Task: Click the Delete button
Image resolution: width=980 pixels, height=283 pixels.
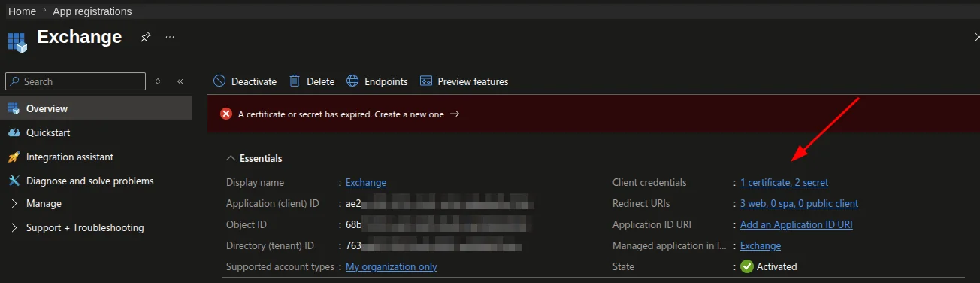Action: coord(312,81)
